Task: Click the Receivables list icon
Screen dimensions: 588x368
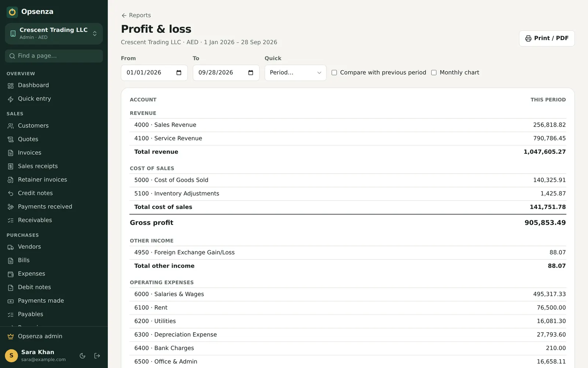Action: [x=11, y=220]
